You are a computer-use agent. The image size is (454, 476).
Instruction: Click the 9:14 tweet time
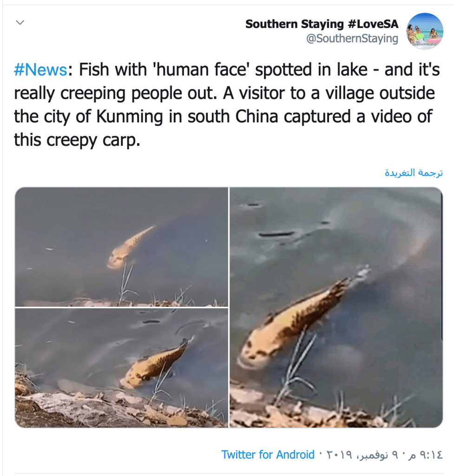pyautogui.click(x=431, y=455)
